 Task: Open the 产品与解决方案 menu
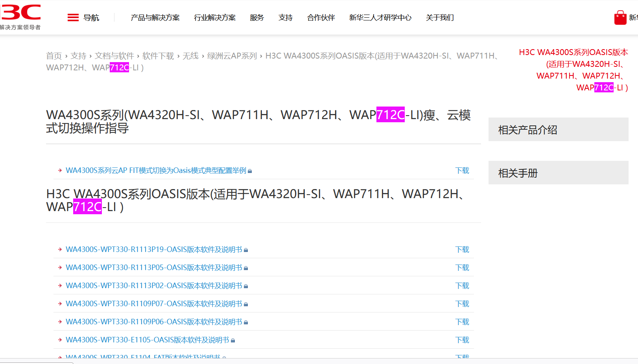(155, 18)
